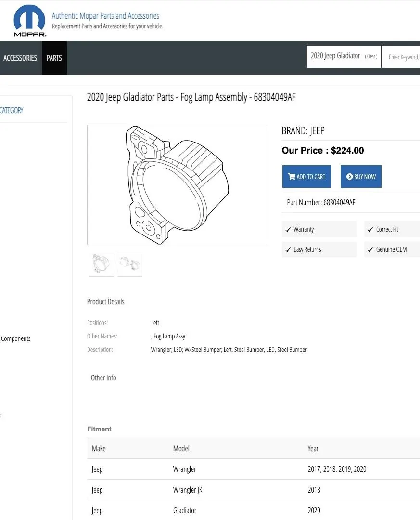
Task: Click the shopping cart icon on Add to Cart
Action: click(292, 176)
